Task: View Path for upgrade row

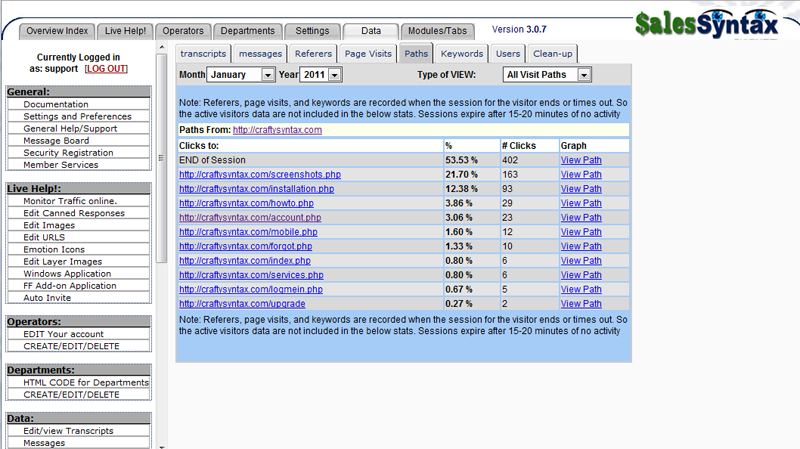Action: click(x=581, y=304)
